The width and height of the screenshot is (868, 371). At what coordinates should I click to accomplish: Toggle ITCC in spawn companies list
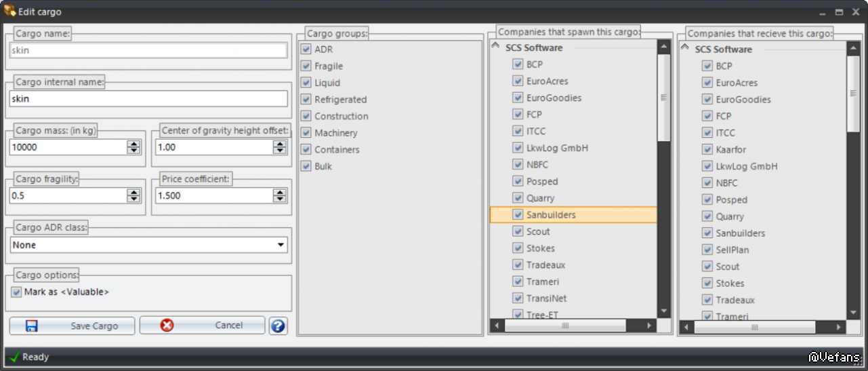tap(518, 131)
